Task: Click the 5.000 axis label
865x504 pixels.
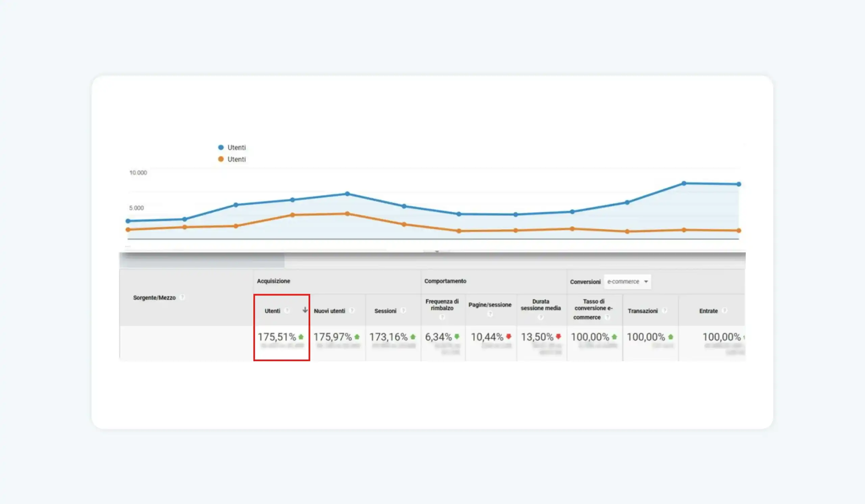Action: click(x=136, y=208)
